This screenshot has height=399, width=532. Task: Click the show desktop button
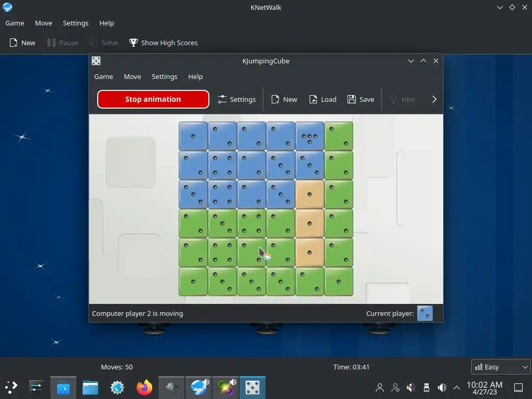518,388
